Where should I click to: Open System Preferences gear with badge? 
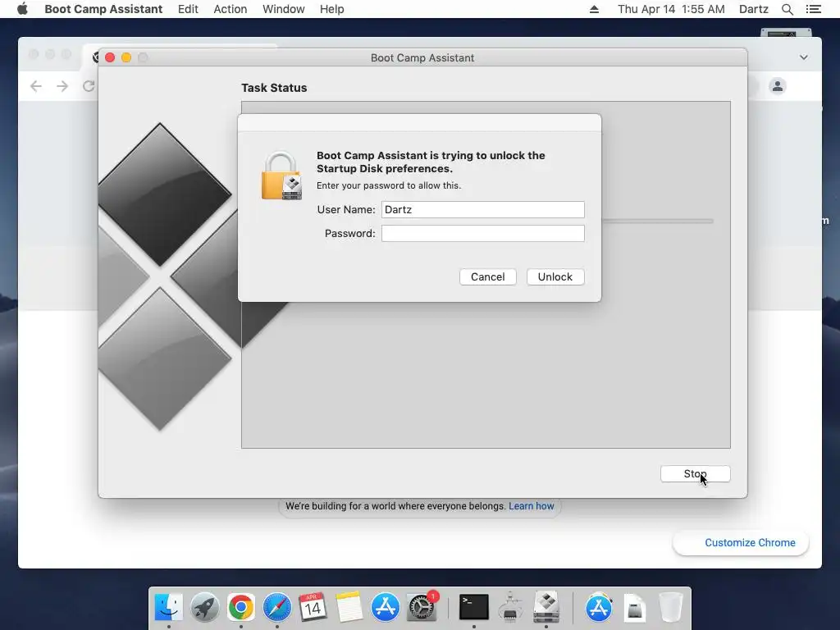[422, 608]
